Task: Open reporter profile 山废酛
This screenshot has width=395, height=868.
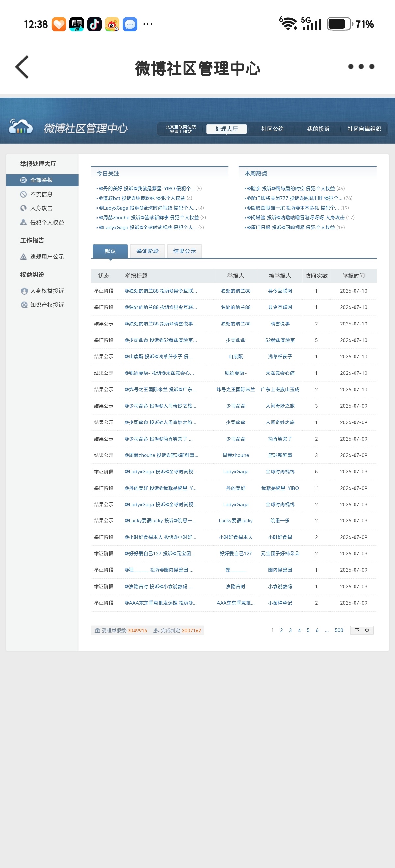Action: click(x=236, y=357)
